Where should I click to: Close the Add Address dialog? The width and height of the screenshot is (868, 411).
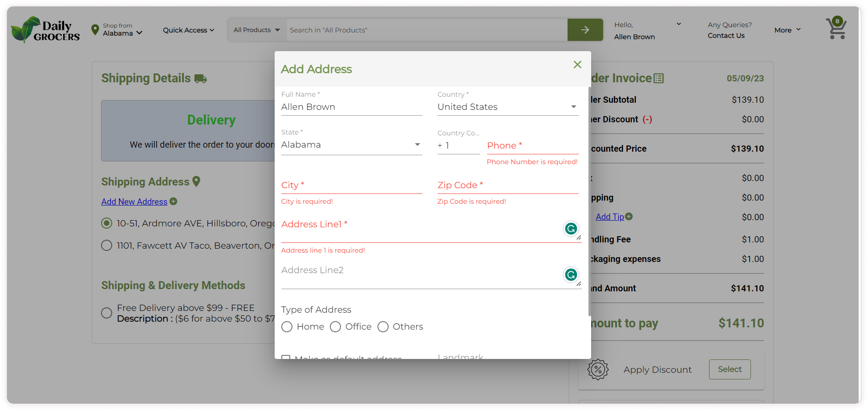pos(577,64)
